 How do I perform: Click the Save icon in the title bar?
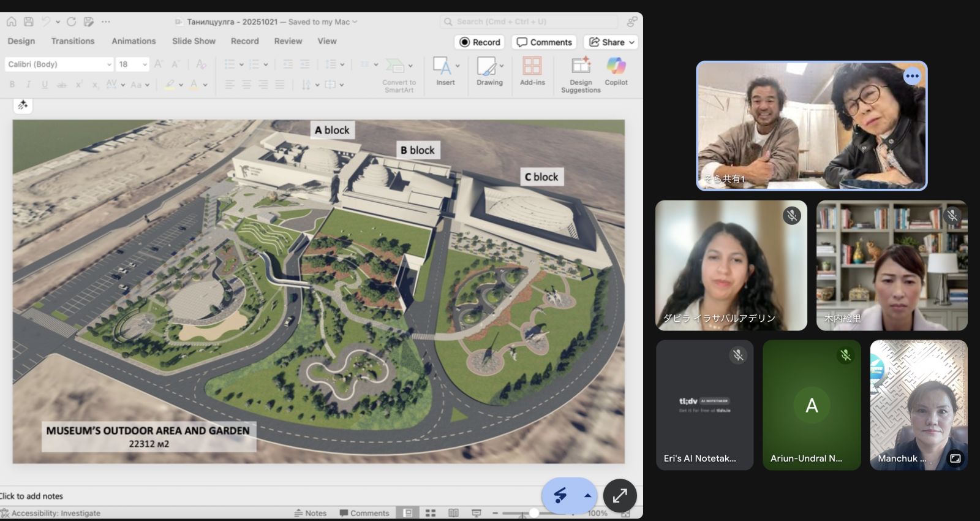(28, 21)
